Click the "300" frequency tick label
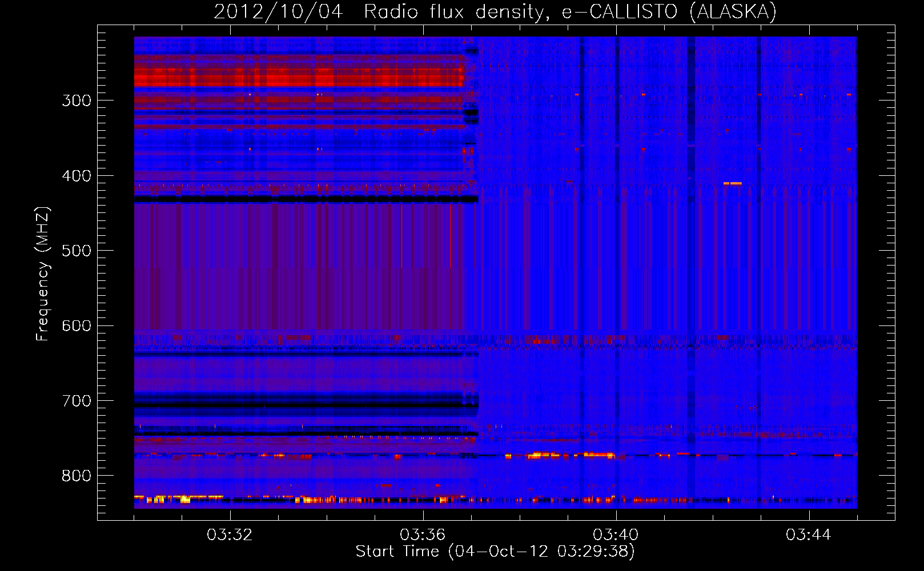 (77, 100)
